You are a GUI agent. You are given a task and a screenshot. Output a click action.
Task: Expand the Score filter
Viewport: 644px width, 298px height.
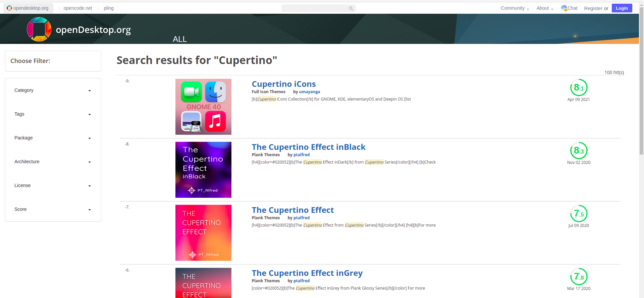point(53,210)
